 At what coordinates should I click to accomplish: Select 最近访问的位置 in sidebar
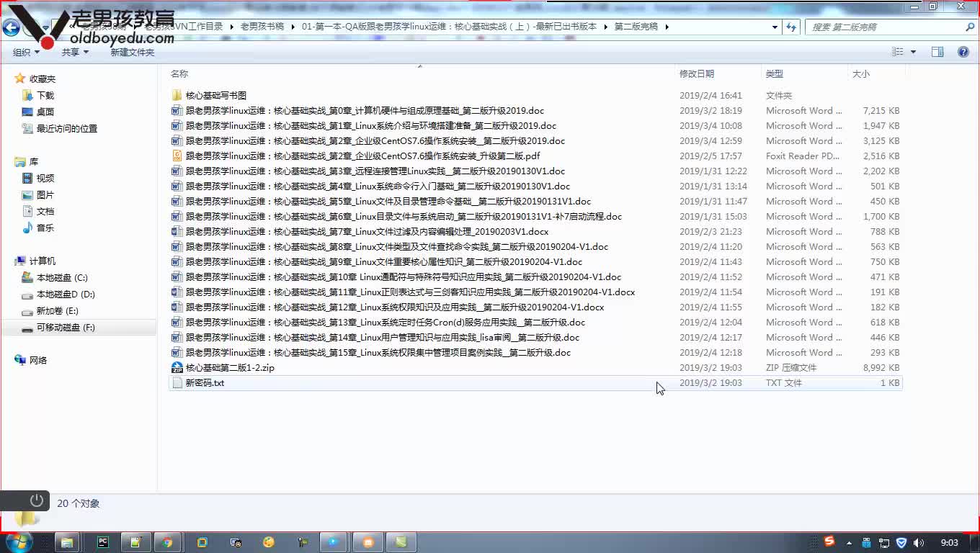(x=67, y=128)
